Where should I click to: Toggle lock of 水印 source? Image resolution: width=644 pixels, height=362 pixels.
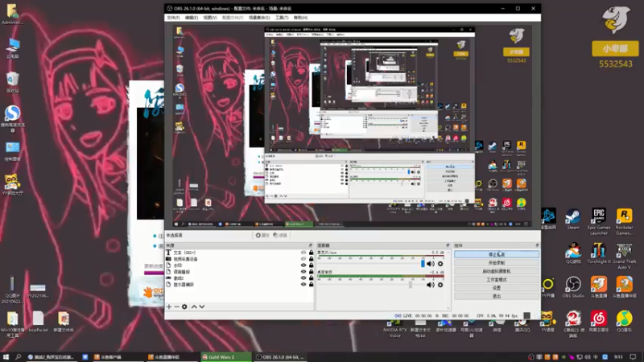(x=311, y=265)
